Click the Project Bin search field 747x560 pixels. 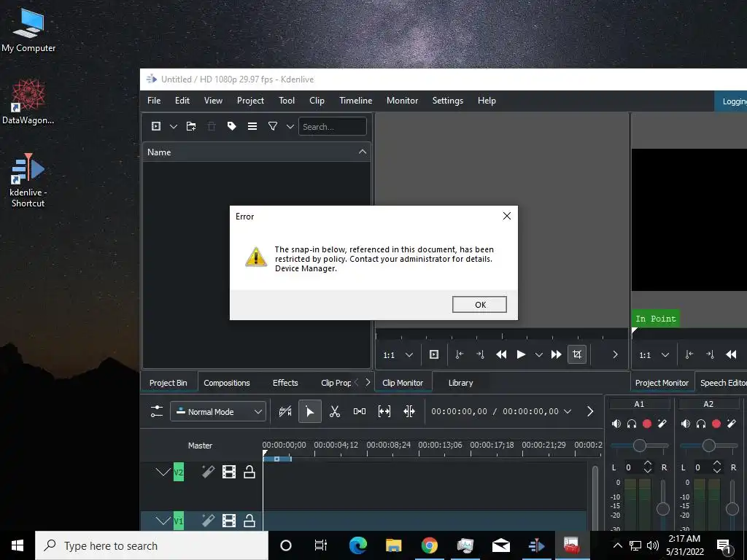click(332, 127)
